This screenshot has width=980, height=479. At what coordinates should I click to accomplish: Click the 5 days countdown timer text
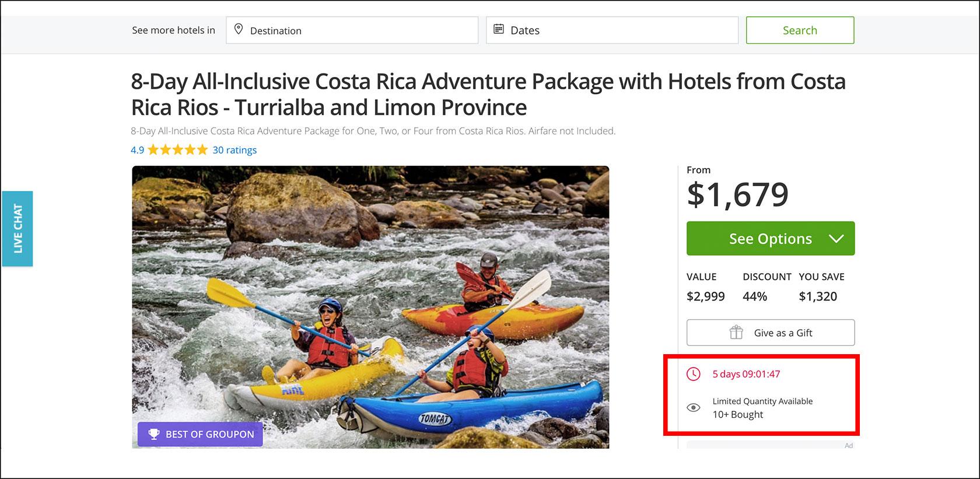[x=746, y=374]
